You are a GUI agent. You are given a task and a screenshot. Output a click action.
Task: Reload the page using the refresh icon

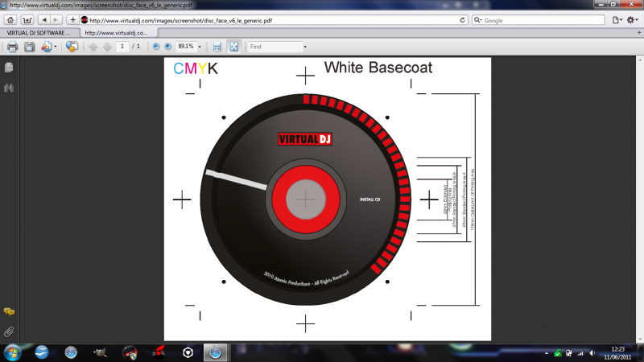(462, 19)
